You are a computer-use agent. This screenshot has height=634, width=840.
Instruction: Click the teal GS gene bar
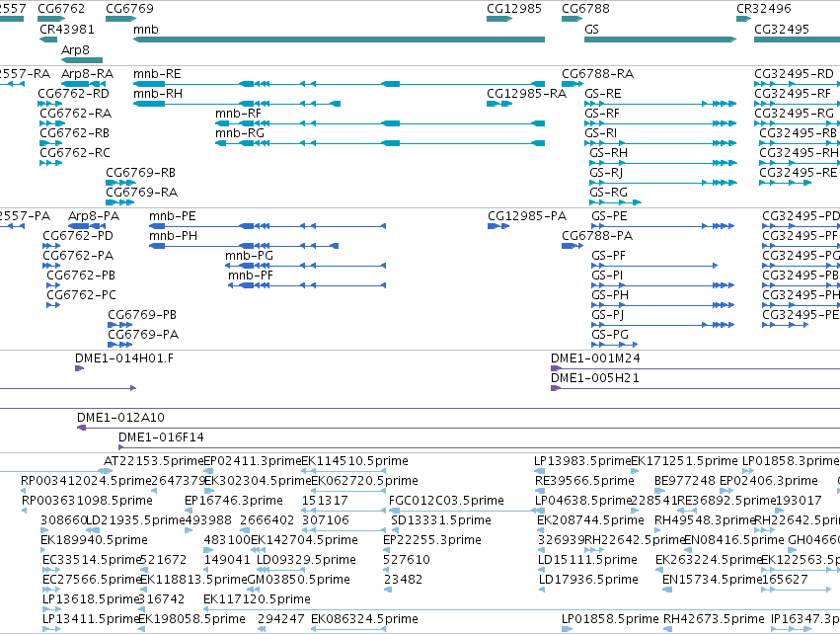(660, 40)
